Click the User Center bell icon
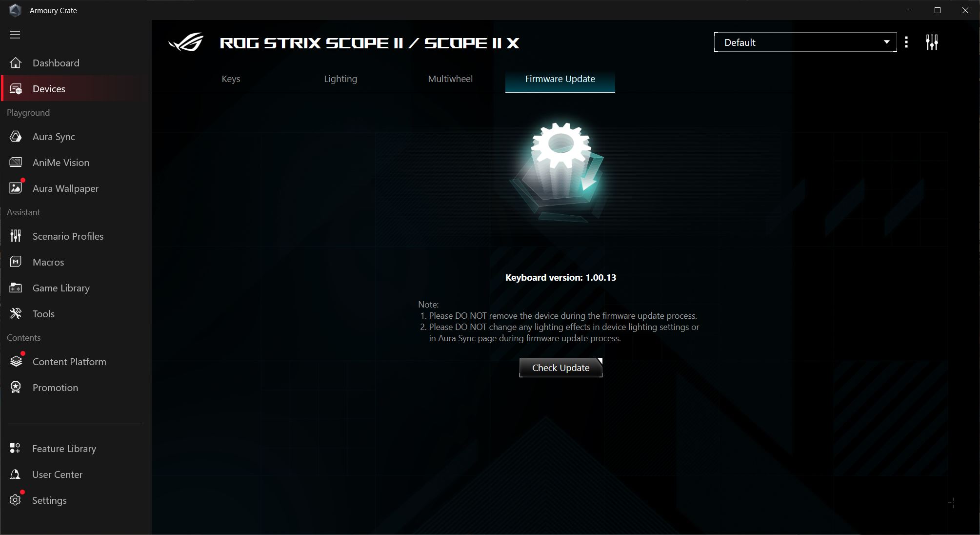This screenshot has width=980, height=535. coord(15,474)
